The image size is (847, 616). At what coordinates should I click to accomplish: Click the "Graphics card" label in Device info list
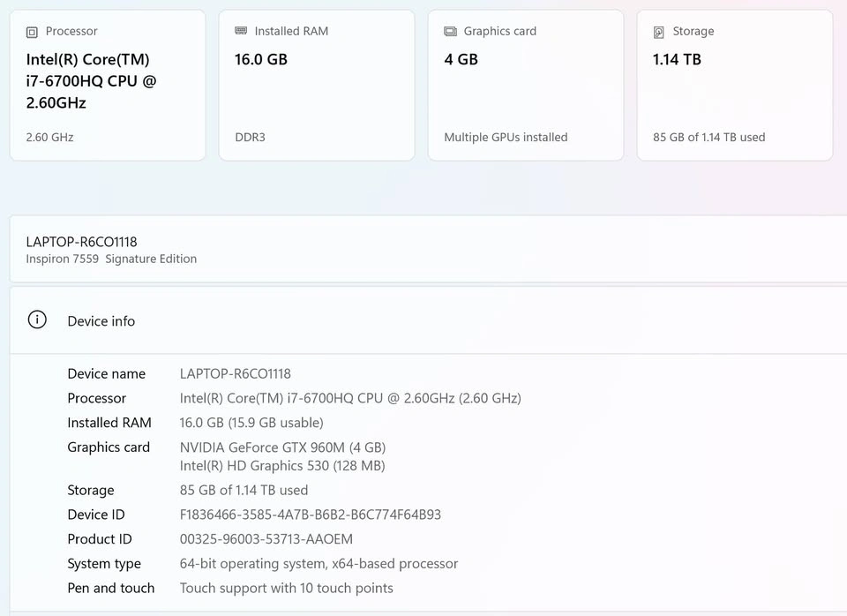tap(109, 447)
